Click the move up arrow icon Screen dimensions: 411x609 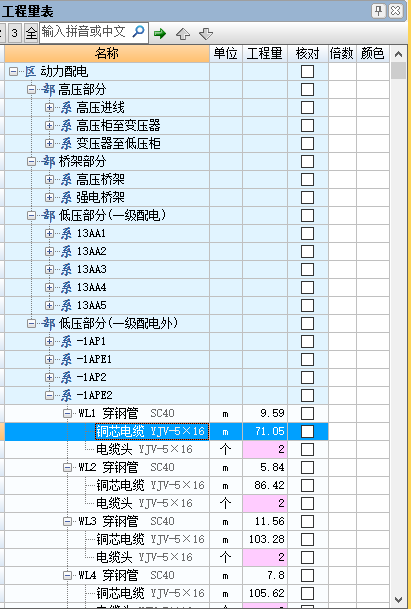(x=183, y=34)
